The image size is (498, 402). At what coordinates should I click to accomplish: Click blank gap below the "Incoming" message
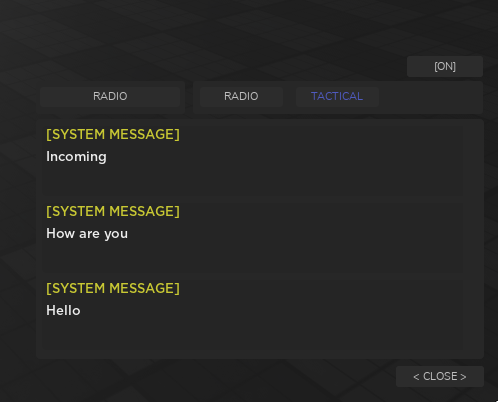click(x=260, y=183)
